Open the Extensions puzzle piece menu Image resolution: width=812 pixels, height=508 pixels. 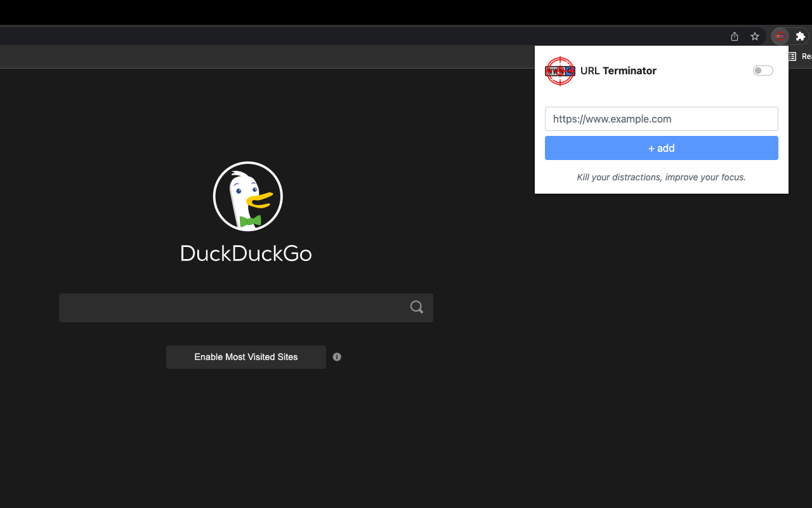coord(800,36)
